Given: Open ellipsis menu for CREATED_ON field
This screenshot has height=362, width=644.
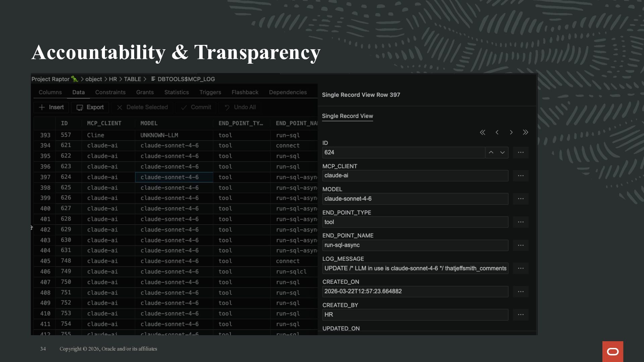Looking at the screenshot, I should point(521,292).
